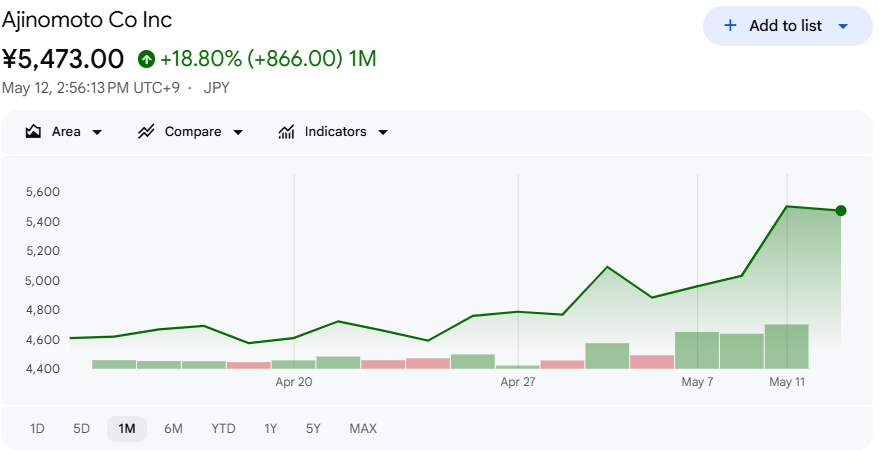879x450 pixels.
Task: Switch to the 6M time range
Action: pos(173,429)
